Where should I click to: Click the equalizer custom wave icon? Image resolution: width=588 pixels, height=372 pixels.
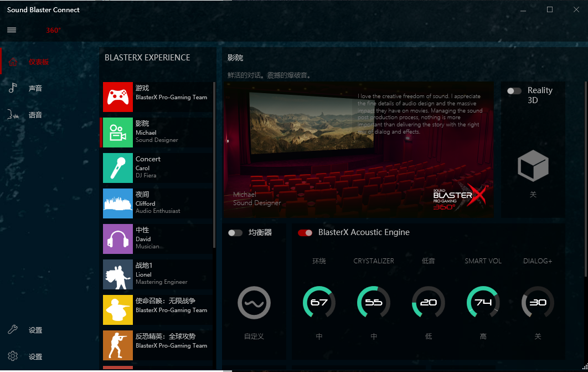point(254,303)
